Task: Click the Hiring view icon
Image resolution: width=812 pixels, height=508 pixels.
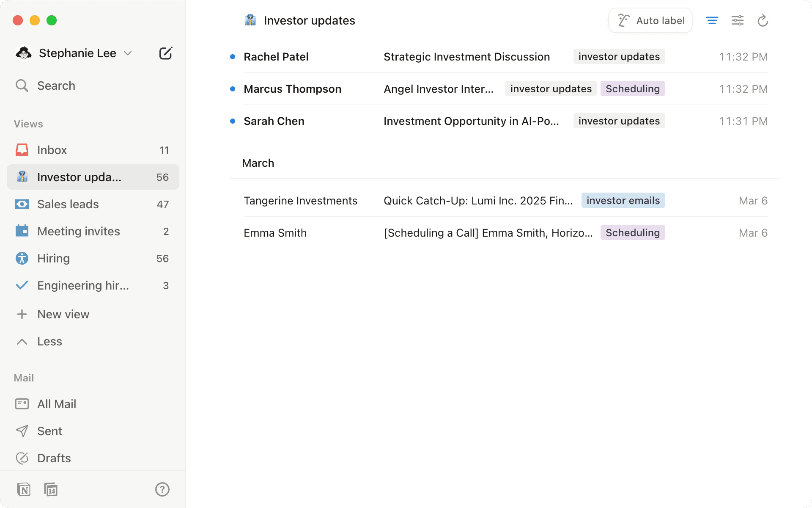Action: click(22, 258)
